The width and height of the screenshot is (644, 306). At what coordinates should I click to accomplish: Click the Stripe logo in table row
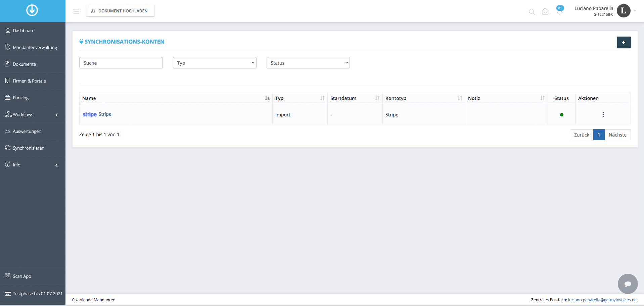(90, 114)
